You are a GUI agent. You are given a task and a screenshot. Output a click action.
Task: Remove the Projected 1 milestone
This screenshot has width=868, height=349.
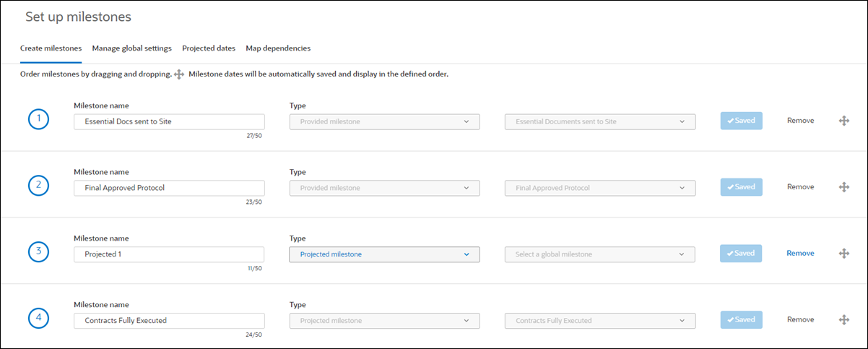[x=800, y=254]
